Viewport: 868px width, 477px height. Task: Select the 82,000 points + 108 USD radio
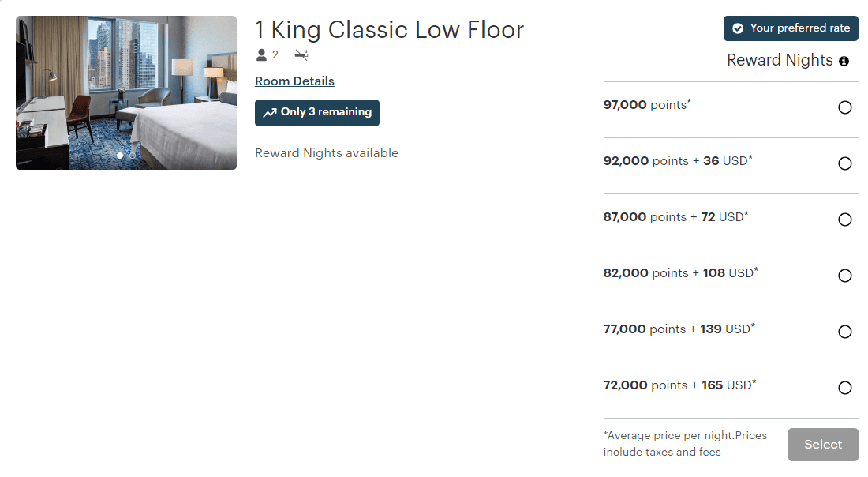click(845, 276)
